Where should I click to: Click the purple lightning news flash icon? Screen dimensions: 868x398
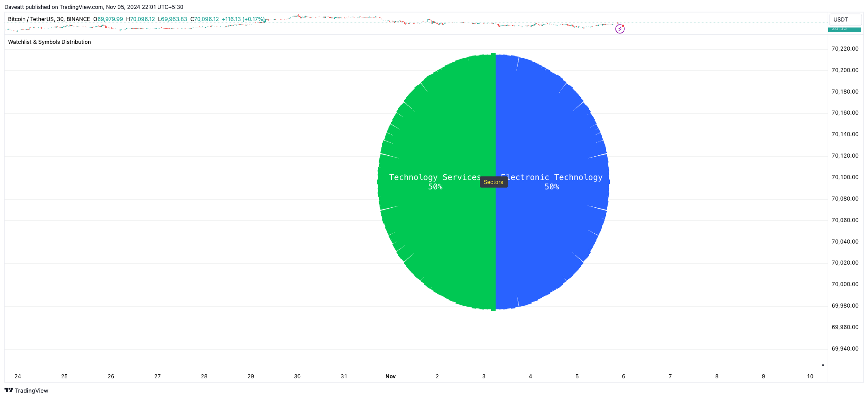pyautogui.click(x=620, y=29)
